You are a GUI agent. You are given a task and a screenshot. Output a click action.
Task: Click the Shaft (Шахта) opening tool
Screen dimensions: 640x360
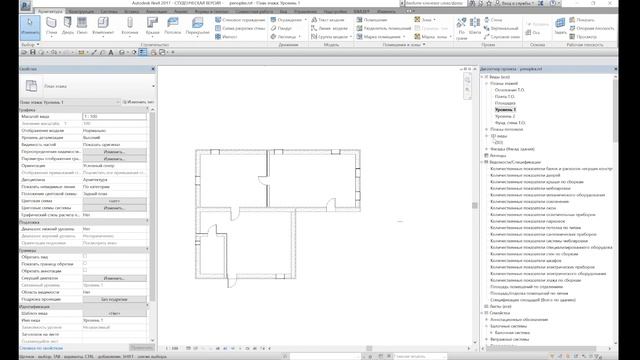tap(475, 27)
